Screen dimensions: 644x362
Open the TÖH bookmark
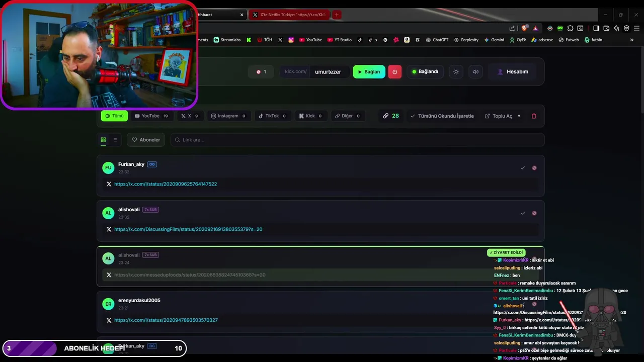click(265, 40)
